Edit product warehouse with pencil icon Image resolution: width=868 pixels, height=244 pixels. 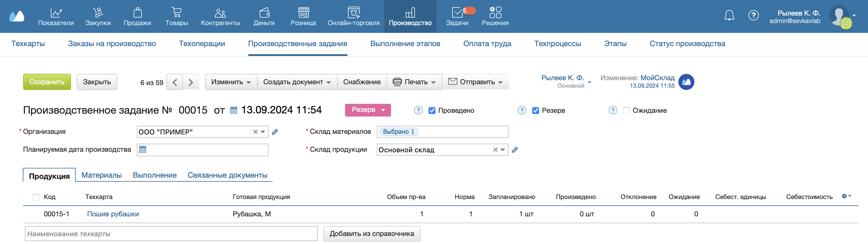pyautogui.click(x=515, y=150)
